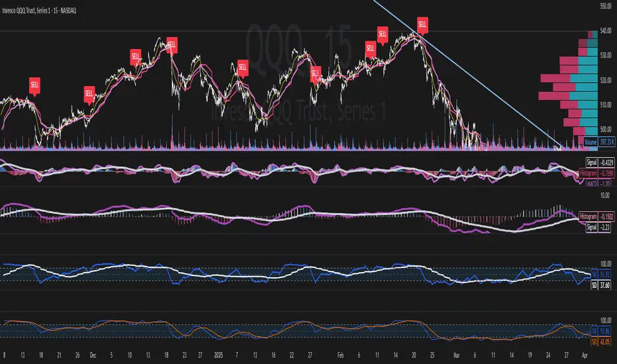The image size is (617, 364).
Task: Click the %K 51.86 value label
Action: pyautogui.click(x=601, y=331)
